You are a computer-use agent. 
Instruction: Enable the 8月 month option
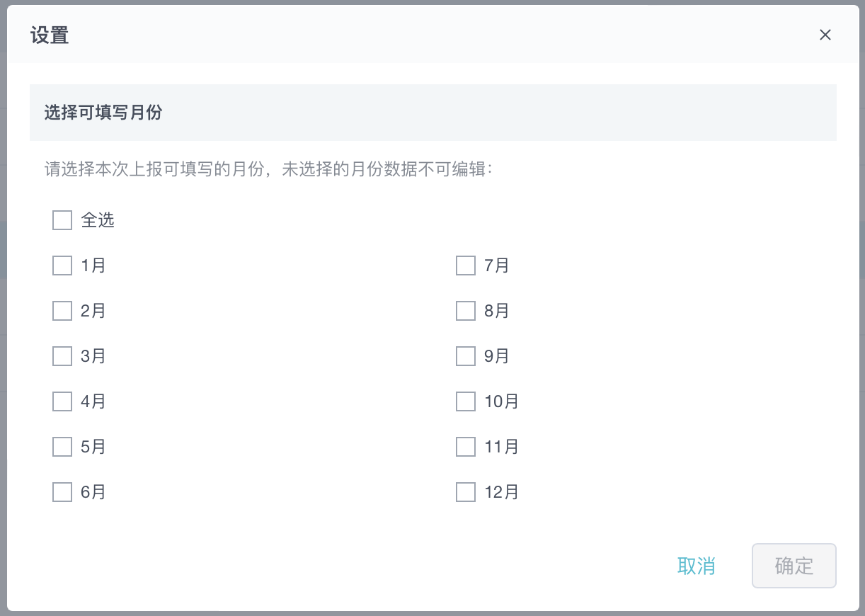coord(466,311)
